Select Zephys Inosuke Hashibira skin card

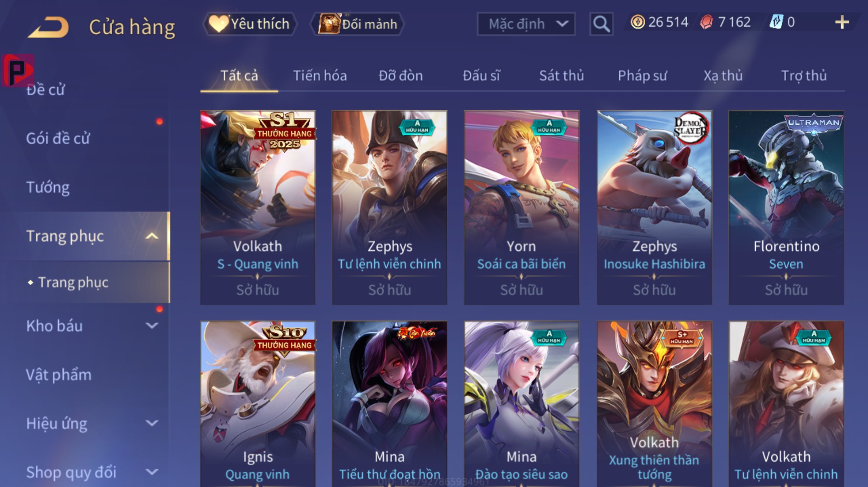[654, 208]
